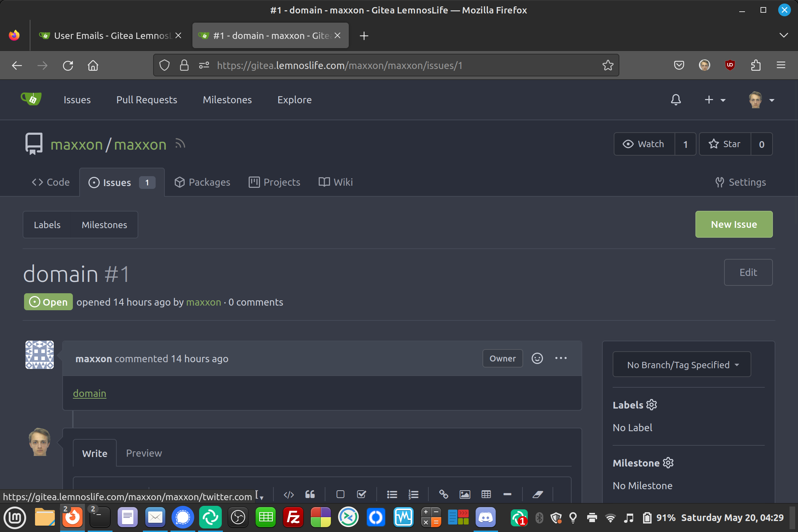
Task: Open Discord from the taskbar
Action: click(485, 518)
